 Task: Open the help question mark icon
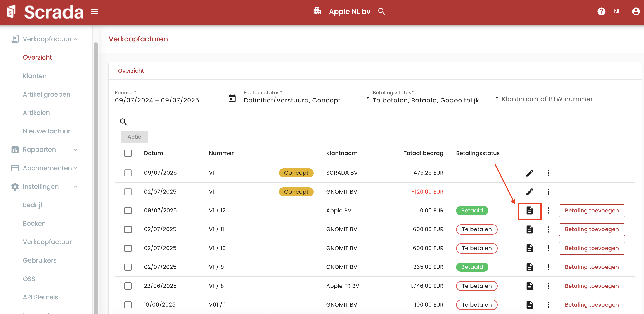click(601, 12)
